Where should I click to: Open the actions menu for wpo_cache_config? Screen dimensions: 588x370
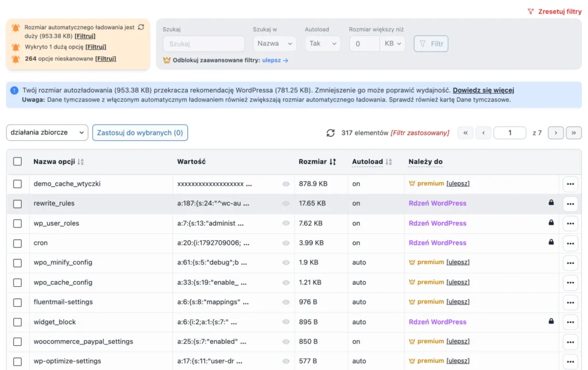(570, 283)
